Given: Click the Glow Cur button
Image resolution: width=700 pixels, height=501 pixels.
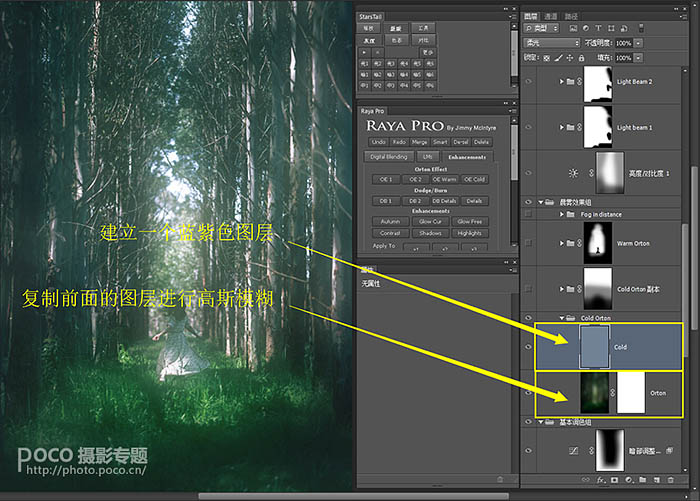Looking at the screenshot, I should click(430, 221).
